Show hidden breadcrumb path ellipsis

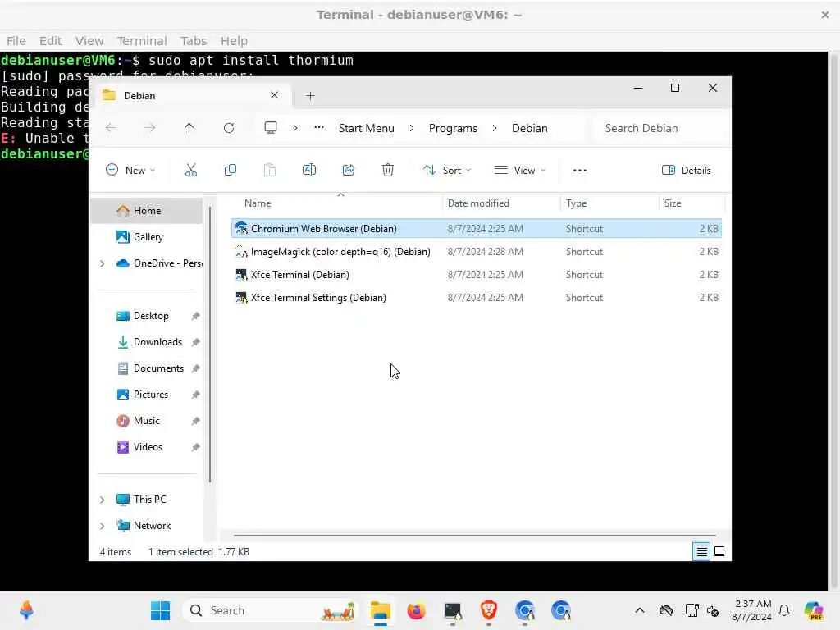click(x=319, y=128)
